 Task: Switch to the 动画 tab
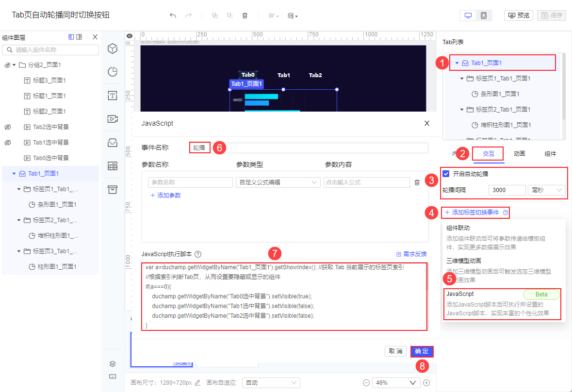(x=520, y=154)
